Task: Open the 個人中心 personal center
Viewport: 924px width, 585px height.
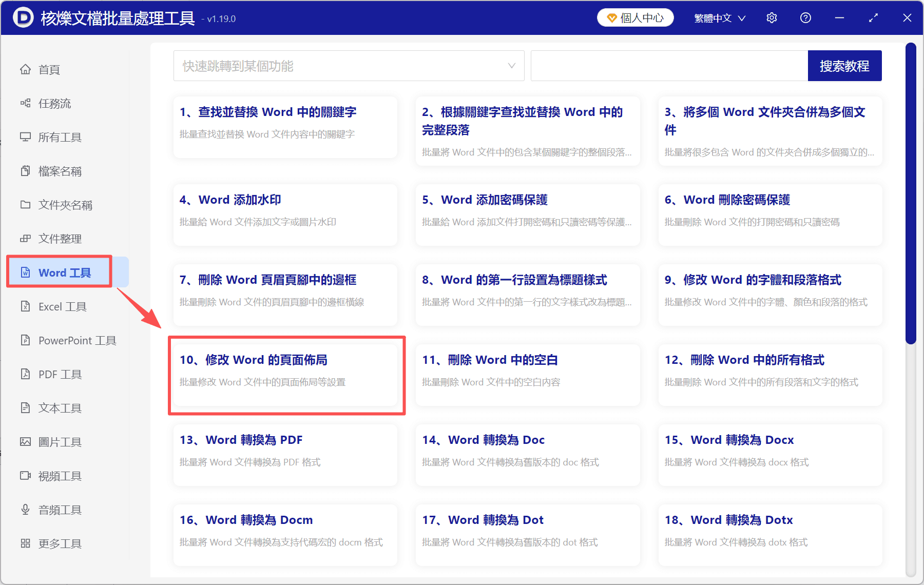Action: (x=635, y=17)
